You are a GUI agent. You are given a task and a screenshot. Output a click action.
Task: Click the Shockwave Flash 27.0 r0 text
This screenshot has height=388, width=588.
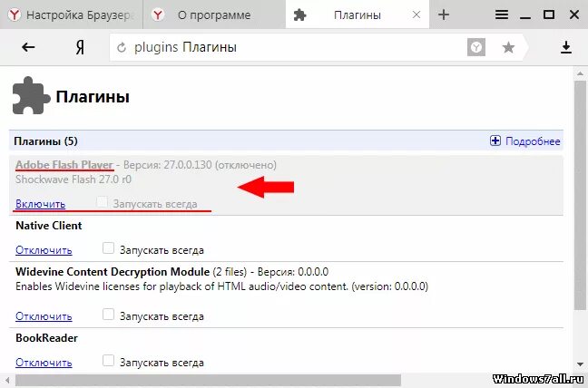(73, 179)
